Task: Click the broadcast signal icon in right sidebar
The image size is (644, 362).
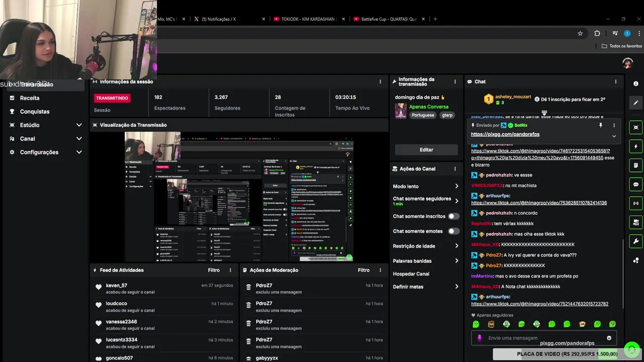Action: [636, 203]
